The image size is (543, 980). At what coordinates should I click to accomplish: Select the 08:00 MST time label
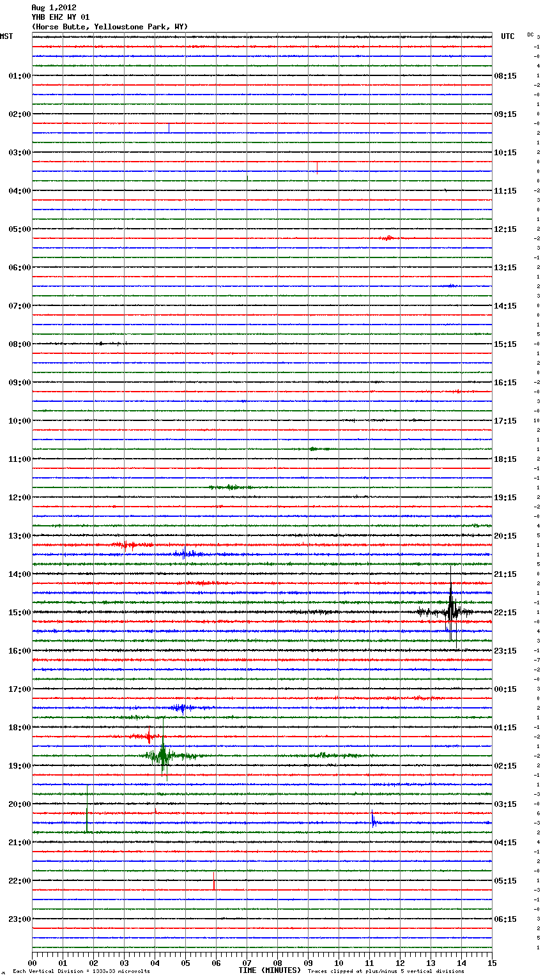(x=20, y=344)
